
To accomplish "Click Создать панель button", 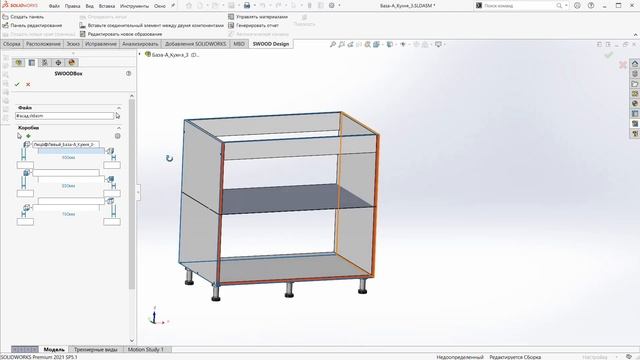I will [23, 17].
